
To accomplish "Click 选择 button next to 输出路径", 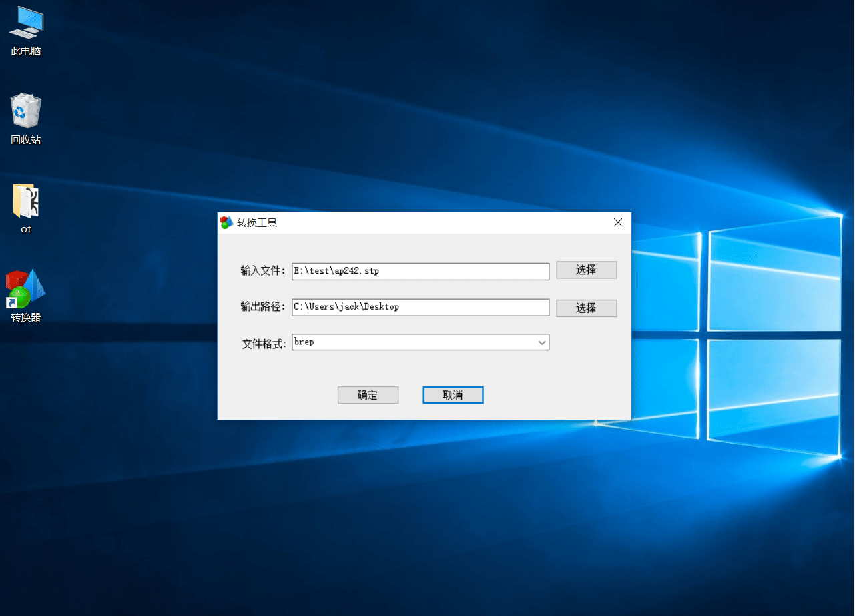I will (586, 308).
